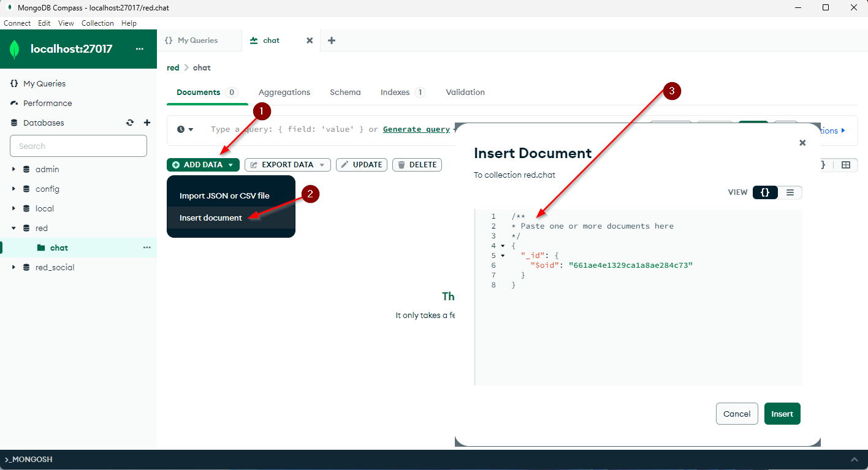The image size is (868, 470).
Task: Click the green Insert button
Action: point(782,414)
